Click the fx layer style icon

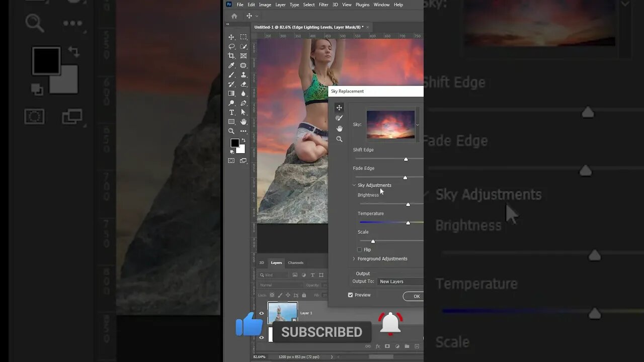(x=377, y=346)
